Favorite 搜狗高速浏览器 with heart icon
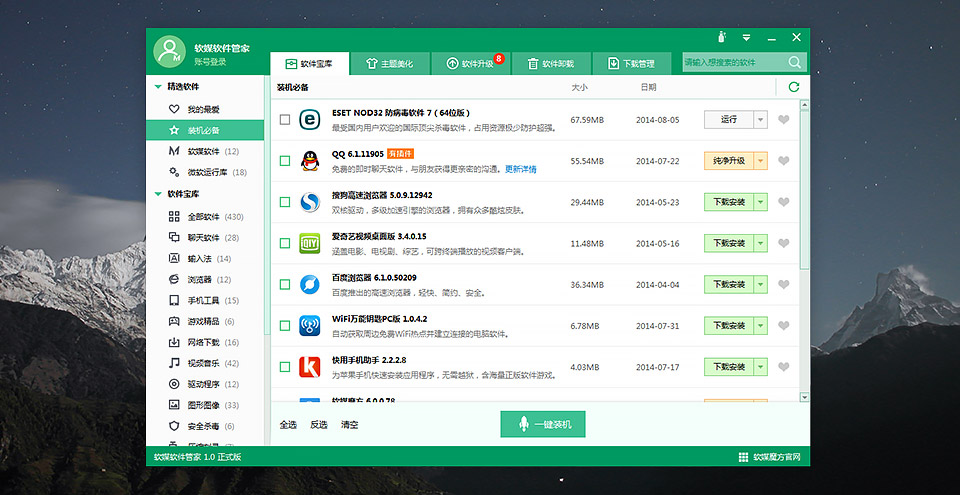The width and height of the screenshot is (960, 495). pyautogui.click(x=784, y=202)
